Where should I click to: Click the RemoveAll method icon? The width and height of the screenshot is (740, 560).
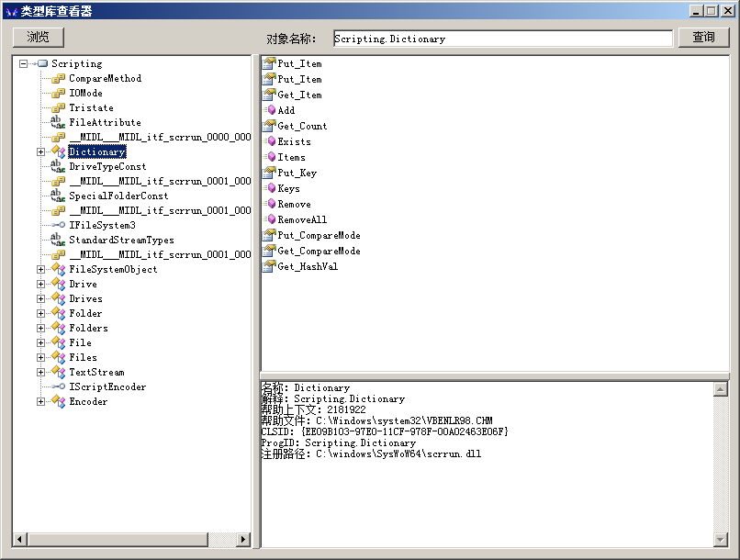click(271, 219)
